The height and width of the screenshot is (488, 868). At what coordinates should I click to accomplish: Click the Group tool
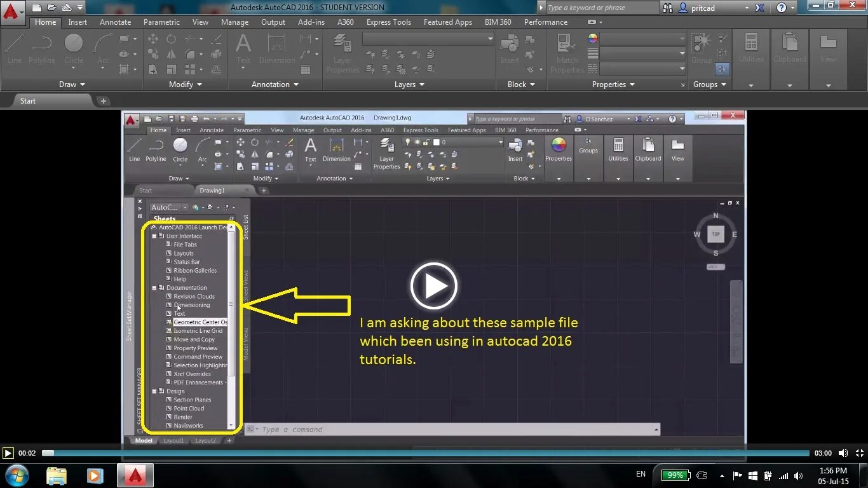(x=702, y=49)
